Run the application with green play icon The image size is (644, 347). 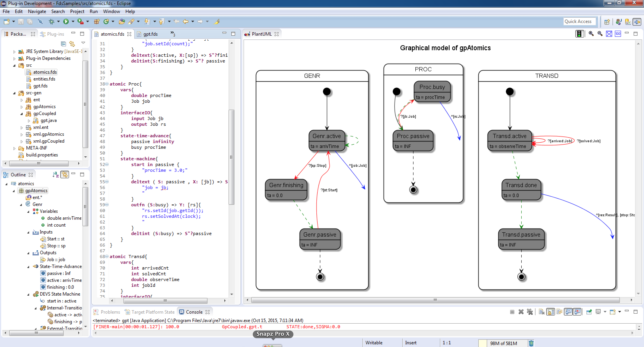click(66, 22)
